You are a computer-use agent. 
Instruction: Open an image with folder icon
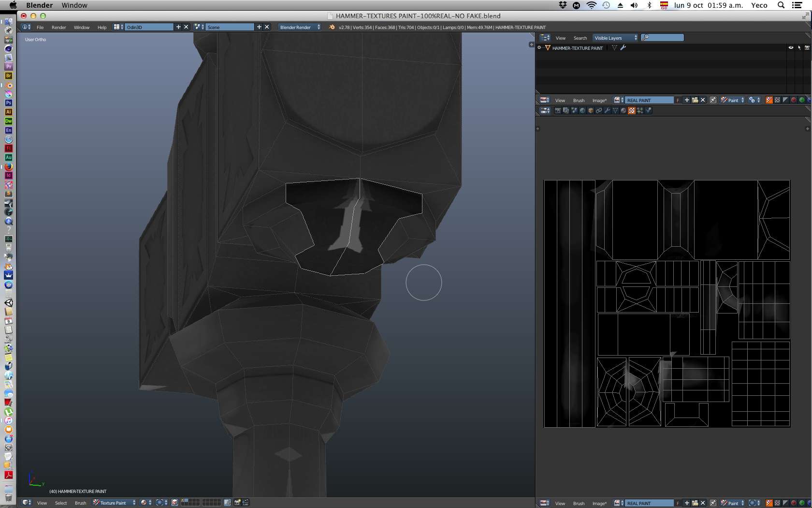(695, 100)
